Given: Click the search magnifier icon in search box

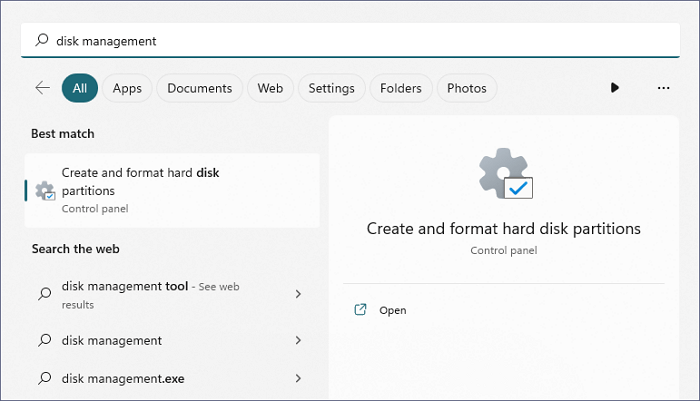Looking at the screenshot, I should click(x=42, y=41).
